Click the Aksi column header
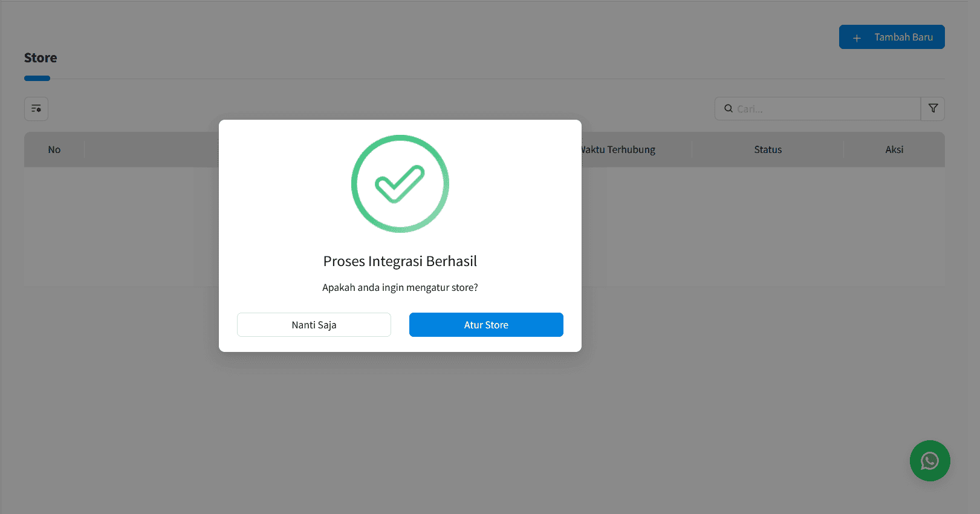The image size is (980, 514). [x=894, y=149]
